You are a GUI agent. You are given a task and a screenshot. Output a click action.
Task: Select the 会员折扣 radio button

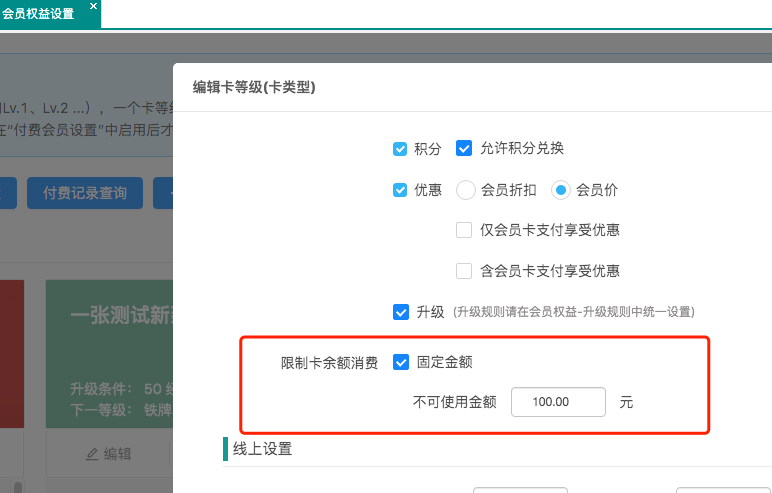[465, 190]
